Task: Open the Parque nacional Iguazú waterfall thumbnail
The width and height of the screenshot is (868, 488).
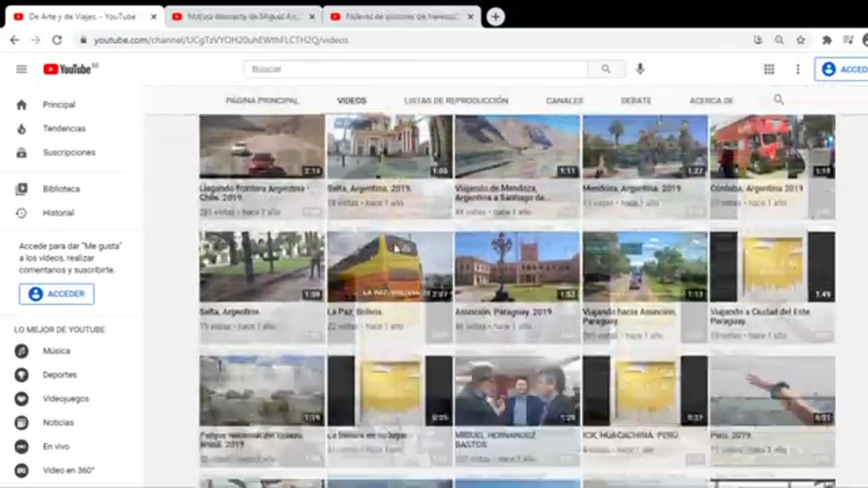Action: click(x=262, y=391)
